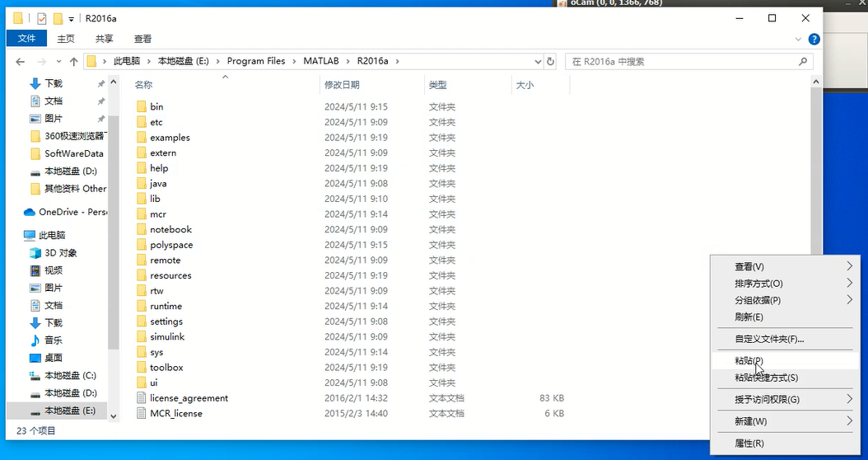Choose 粘贴(P) in context menu
This screenshot has width=868, height=460.
tap(785, 361)
